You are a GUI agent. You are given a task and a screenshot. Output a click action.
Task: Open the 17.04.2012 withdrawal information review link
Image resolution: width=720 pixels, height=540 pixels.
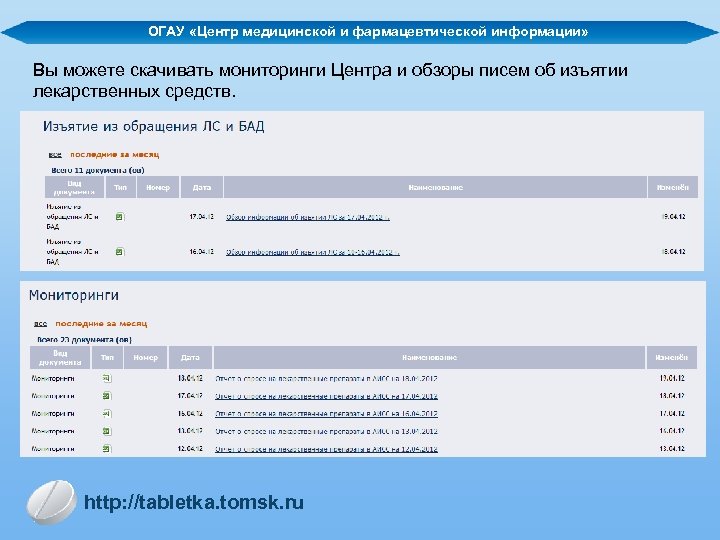(308, 217)
